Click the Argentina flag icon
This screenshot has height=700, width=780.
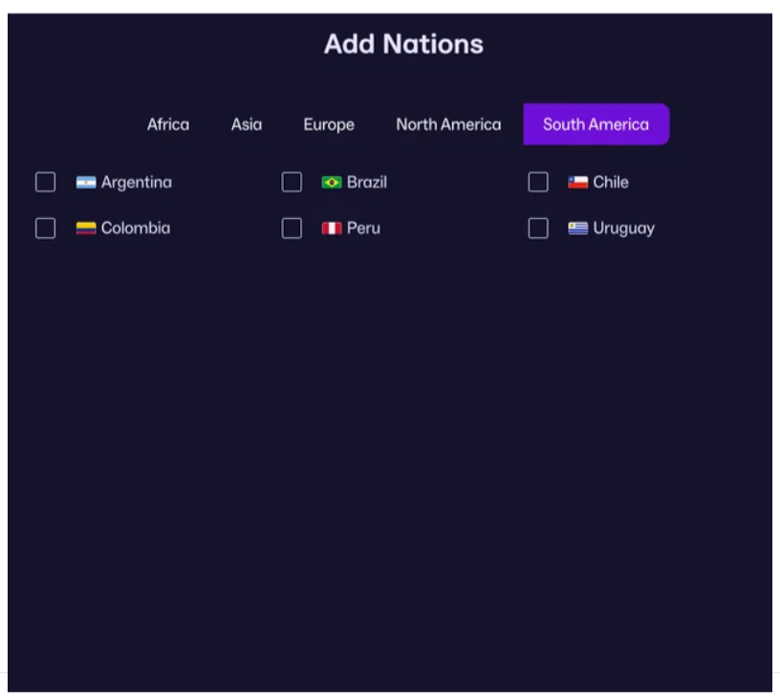(x=86, y=183)
